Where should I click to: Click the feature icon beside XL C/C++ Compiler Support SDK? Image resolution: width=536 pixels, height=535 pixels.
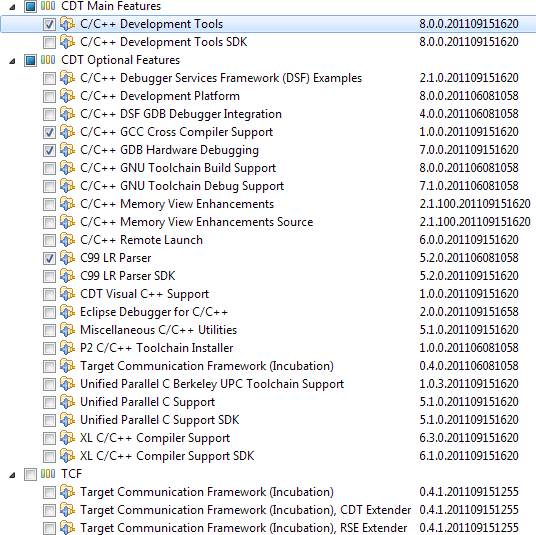point(67,456)
